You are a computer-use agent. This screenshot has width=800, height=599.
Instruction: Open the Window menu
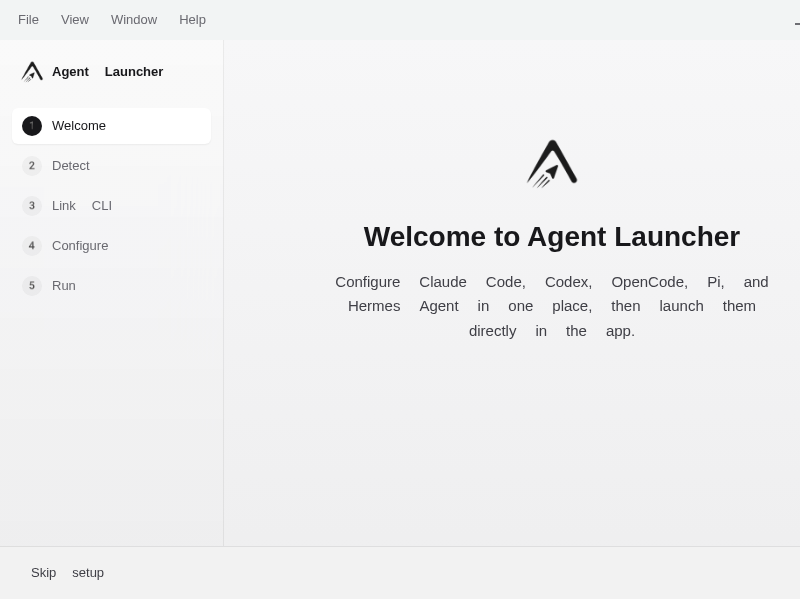[134, 19]
